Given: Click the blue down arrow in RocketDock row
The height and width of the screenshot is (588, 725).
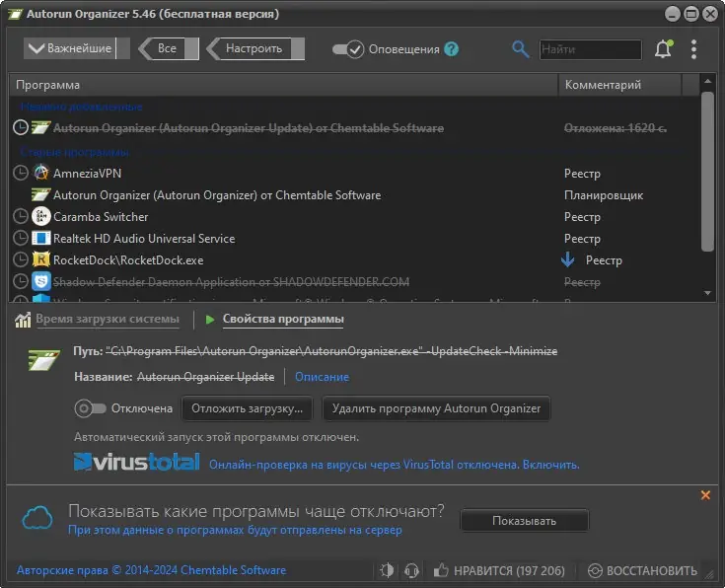Looking at the screenshot, I should click(568, 259).
